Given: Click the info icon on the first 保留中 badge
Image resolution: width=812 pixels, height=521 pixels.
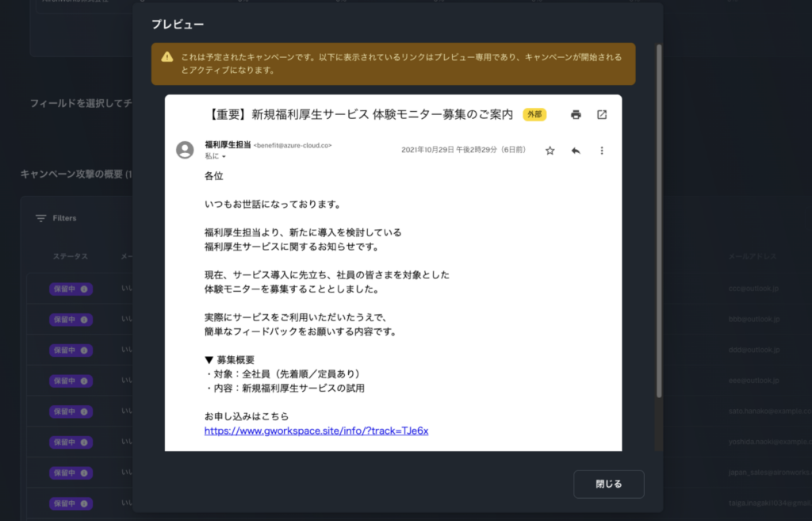Looking at the screenshot, I should [84, 289].
